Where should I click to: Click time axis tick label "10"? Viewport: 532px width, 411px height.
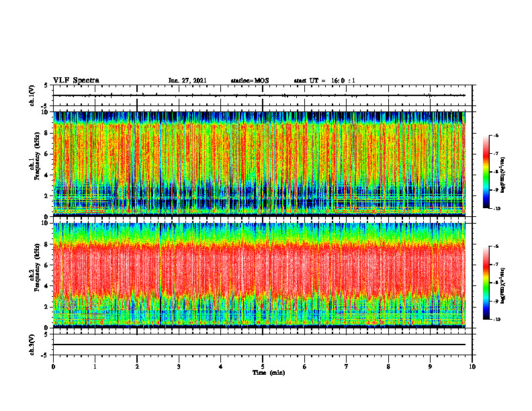point(472,367)
